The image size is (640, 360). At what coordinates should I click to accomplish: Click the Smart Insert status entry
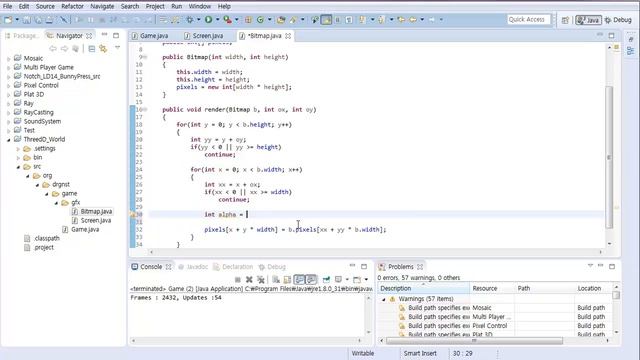point(420,353)
